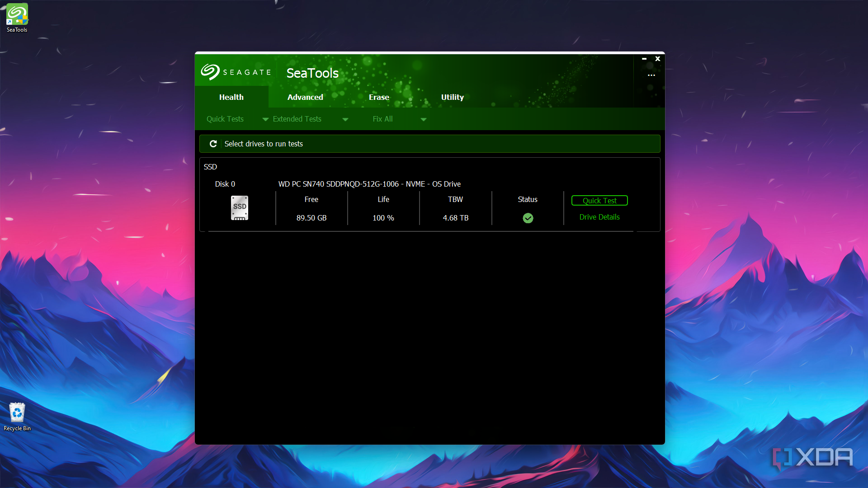Screen dimensions: 868x488
Task: Expand the Fix All dropdown arrow
Action: (x=424, y=119)
